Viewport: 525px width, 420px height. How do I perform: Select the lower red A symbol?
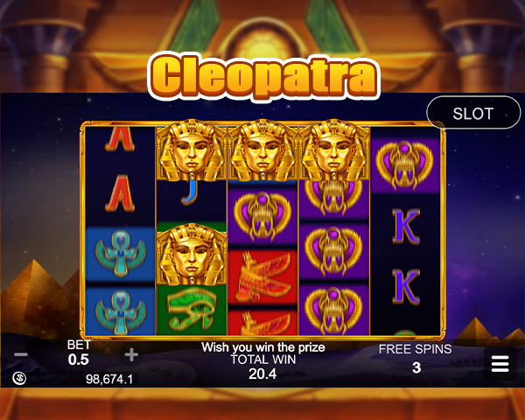tap(120, 193)
